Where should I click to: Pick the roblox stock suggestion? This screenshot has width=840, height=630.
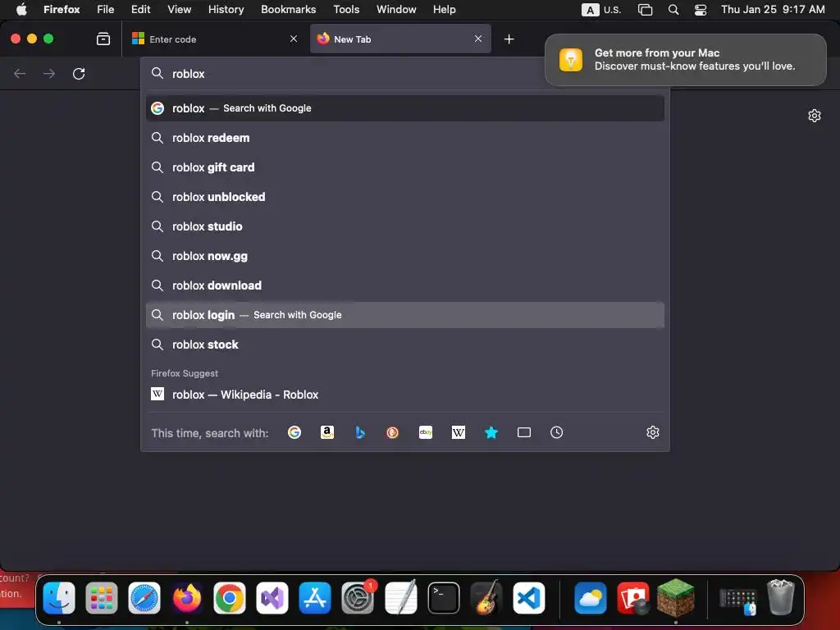(405, 345)
